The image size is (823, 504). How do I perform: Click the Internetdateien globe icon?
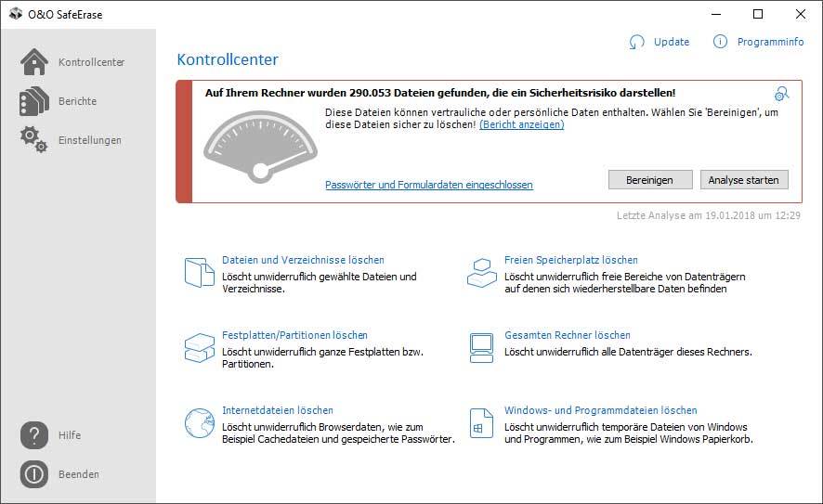pos(199,423)
